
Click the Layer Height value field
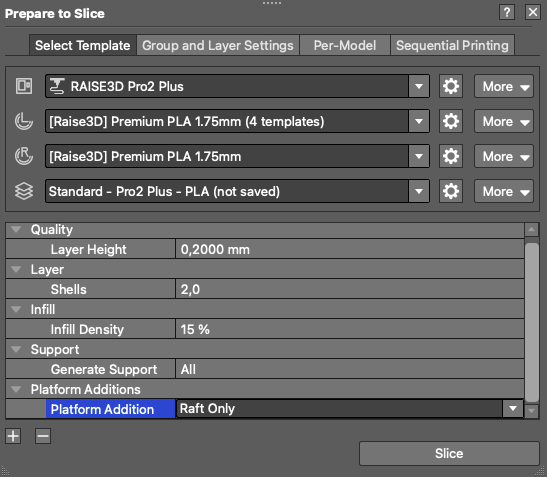pos(350,249)
